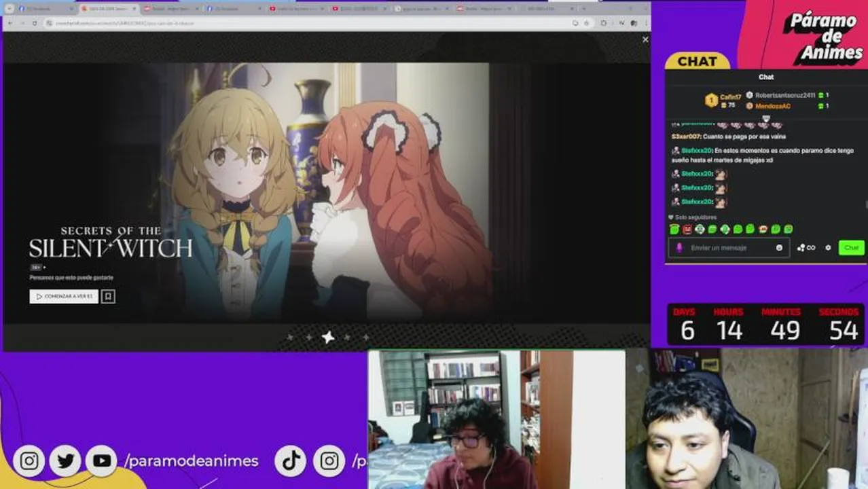Switch to the second Facebook browser tab

(232, 9)
